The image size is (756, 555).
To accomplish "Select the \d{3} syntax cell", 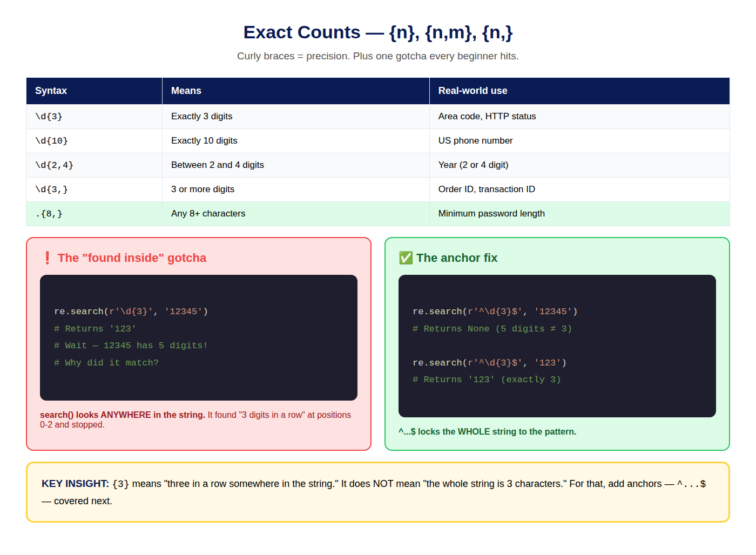I will click(x=94, y=117).
